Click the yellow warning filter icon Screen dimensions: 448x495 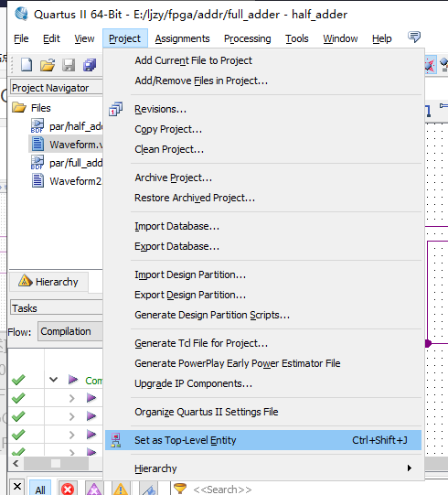tap(121, 490)
